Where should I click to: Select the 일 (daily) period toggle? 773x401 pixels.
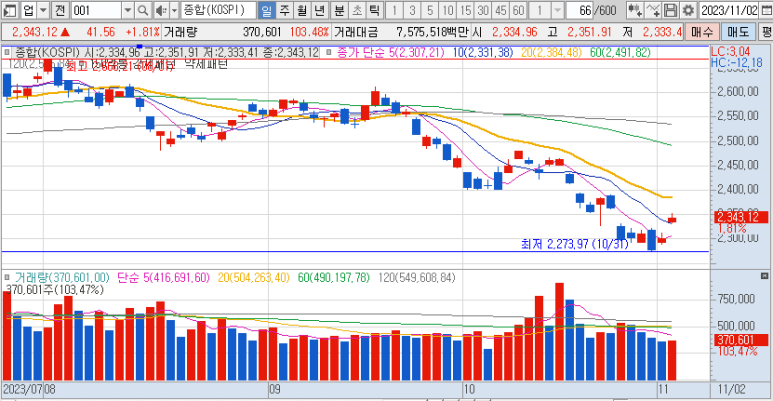(x=266, y=10)
